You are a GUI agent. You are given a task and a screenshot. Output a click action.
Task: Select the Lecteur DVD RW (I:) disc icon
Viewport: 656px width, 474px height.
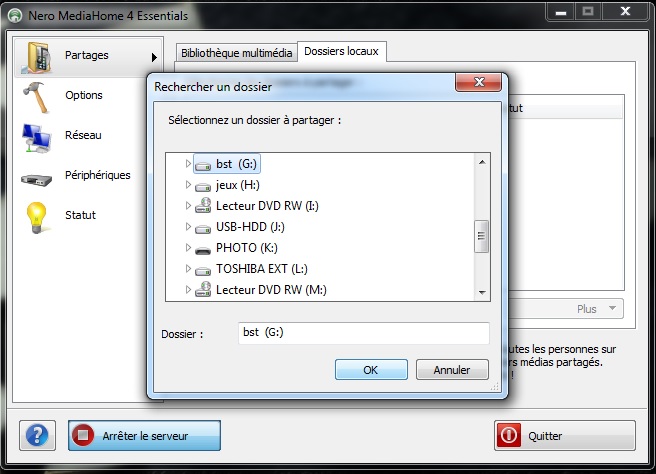203,205
